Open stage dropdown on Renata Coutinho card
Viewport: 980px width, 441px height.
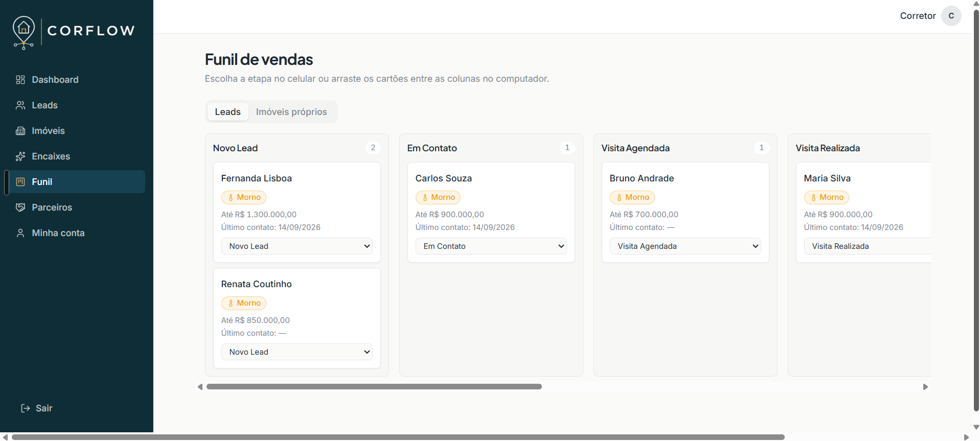click(297, 352)
